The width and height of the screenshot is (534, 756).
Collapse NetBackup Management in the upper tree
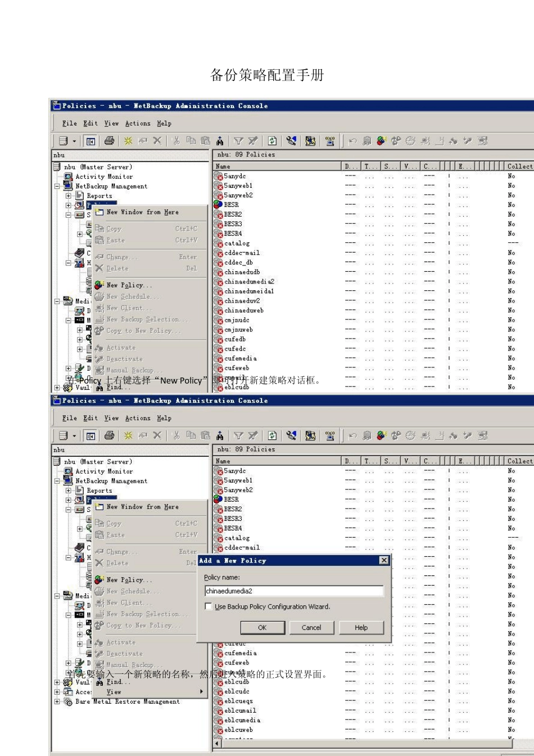57,186
